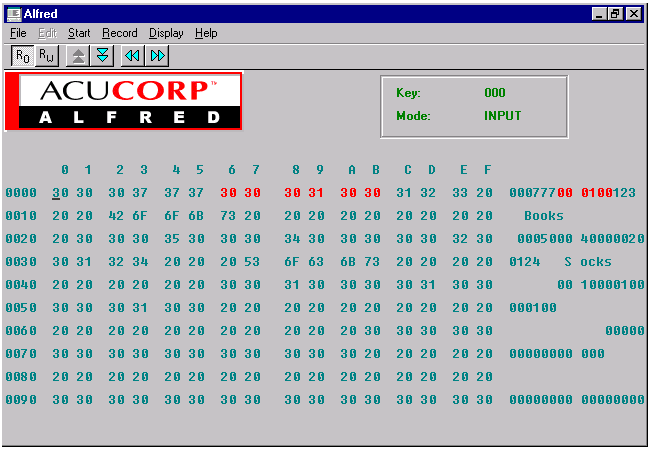Click the previous record double-left arrow

134,54
